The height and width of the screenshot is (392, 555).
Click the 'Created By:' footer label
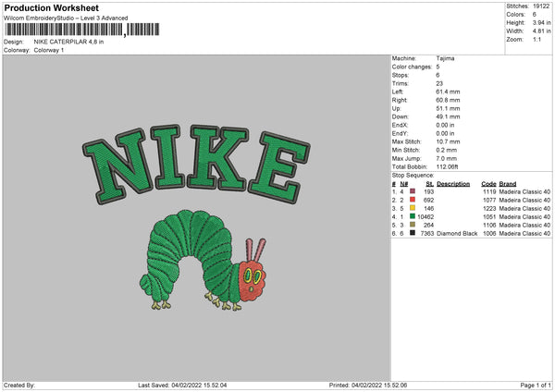[x=19, y=386]
